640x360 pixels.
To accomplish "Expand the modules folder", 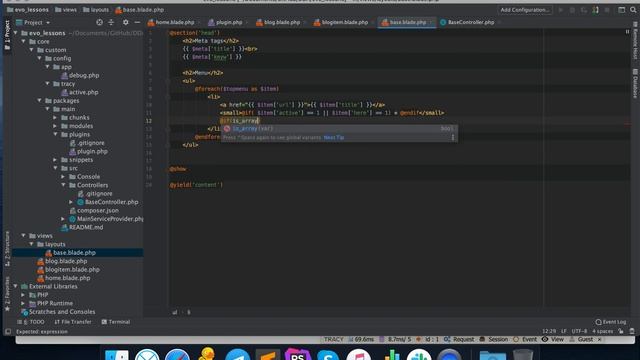I will coord(55,126).
